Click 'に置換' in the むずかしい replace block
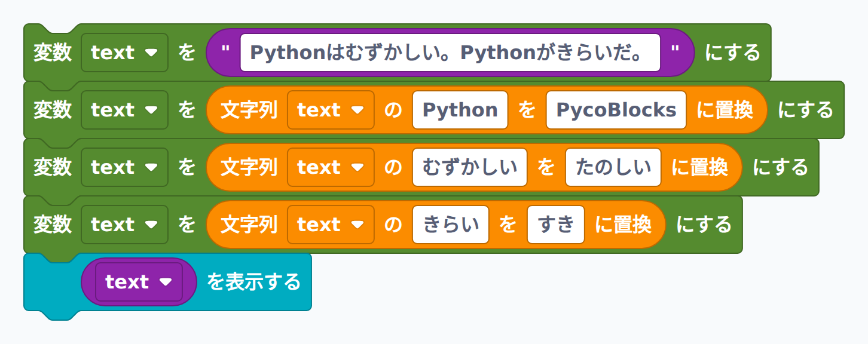The height and width of the screenshot is (344, 868). tap(699, 167)
